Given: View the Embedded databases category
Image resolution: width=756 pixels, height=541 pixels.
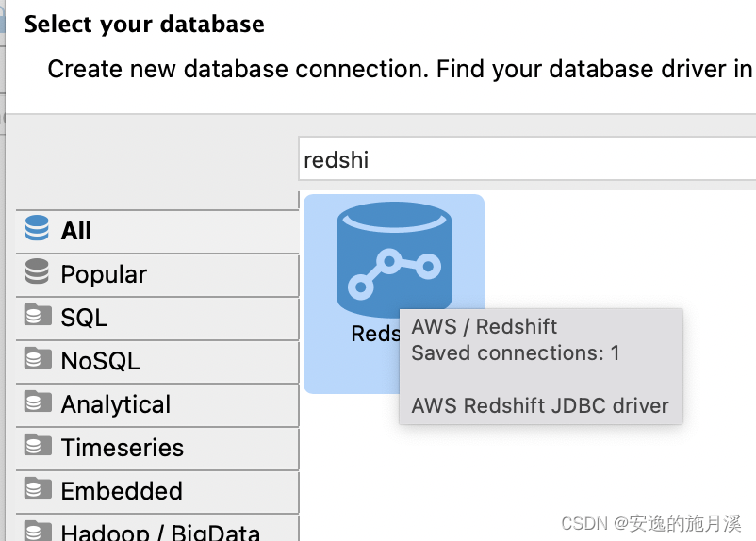Looking at the screenshot, I should pos(121,491).
